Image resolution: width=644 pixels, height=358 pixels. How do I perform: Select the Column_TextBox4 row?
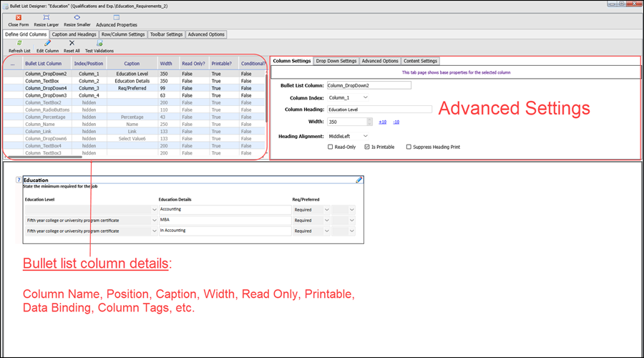click(x=135, y=145)
